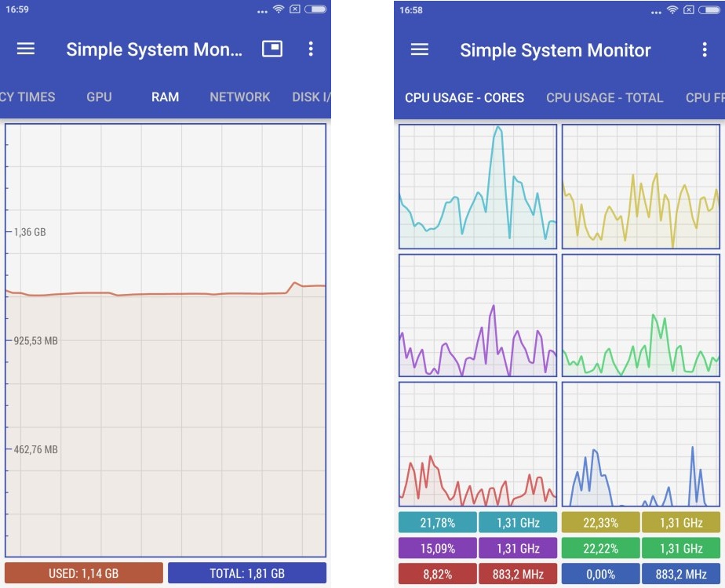Tap Wi-Fi status icon on RAM screen
Image resolution: width=725 pixels, height=588 pixels.
pos(279,9)
